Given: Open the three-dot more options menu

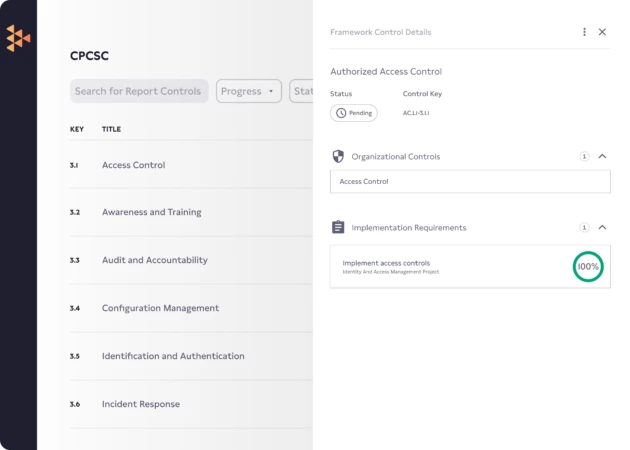Looking at the screenshot, I should pos(585,32).
